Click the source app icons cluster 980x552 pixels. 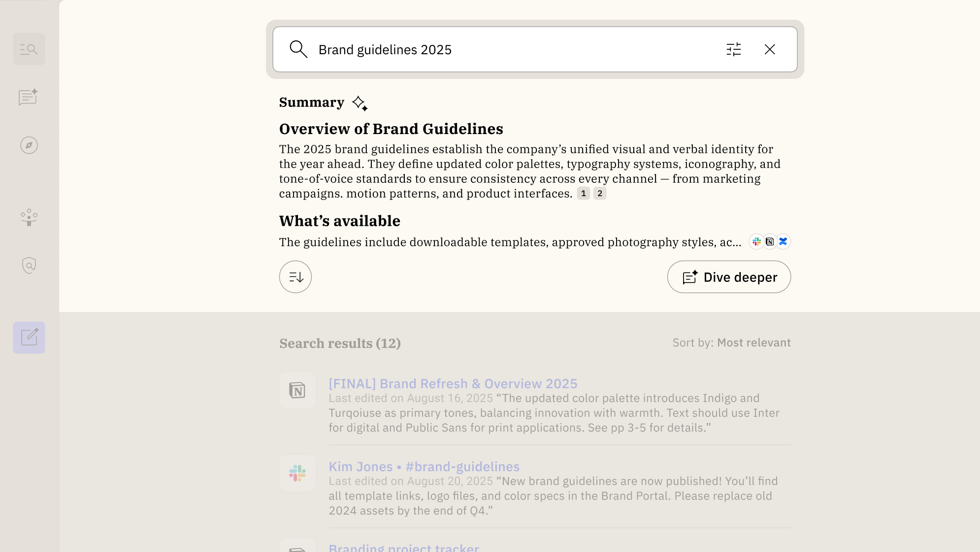coord(770,241)
